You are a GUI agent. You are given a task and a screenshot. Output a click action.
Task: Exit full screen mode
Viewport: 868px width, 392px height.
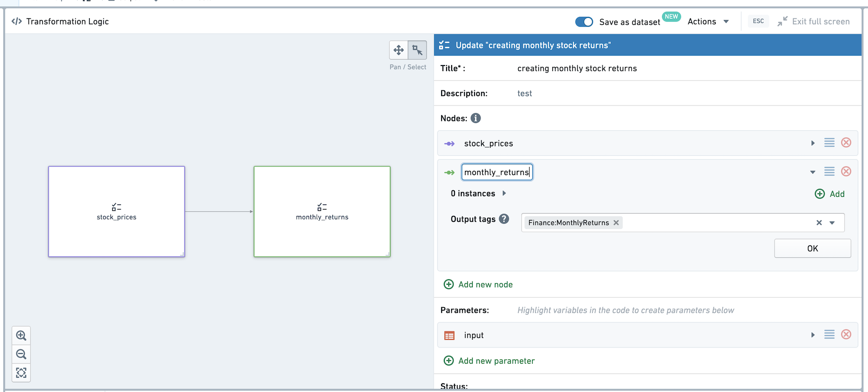(x=813, y=22)
